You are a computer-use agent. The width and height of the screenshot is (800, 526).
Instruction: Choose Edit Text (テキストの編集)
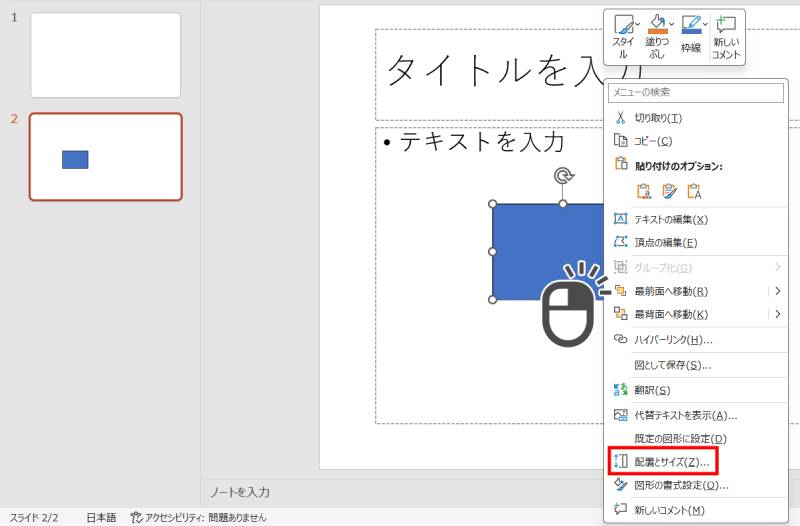tap(696, 219)
